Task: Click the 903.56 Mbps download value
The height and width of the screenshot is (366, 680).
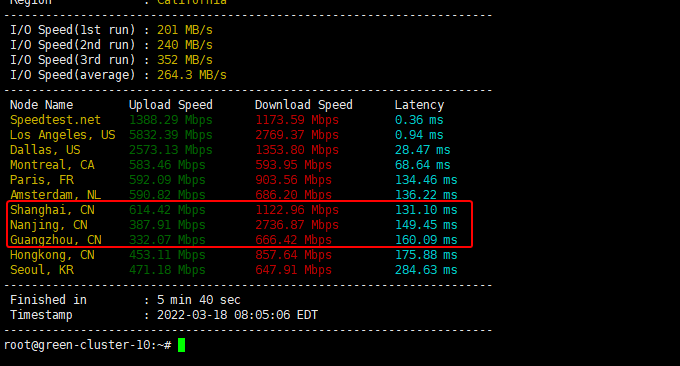Action: (x=294, y=180)
